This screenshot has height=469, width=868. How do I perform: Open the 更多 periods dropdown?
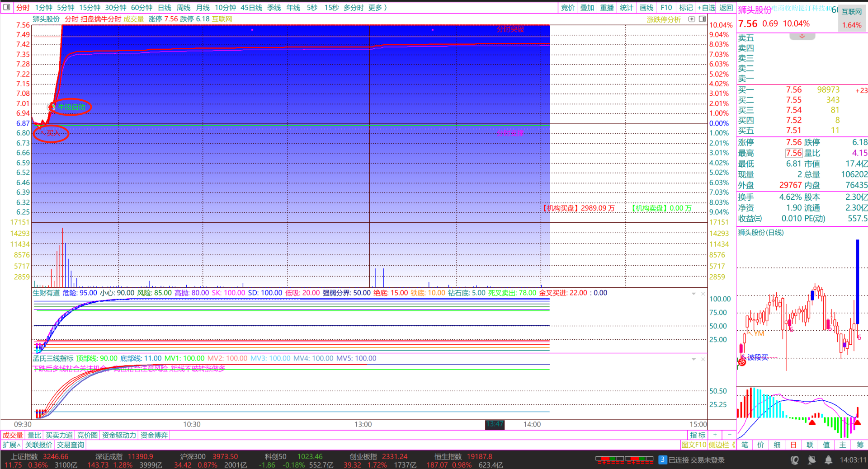(x=377, y=8)
